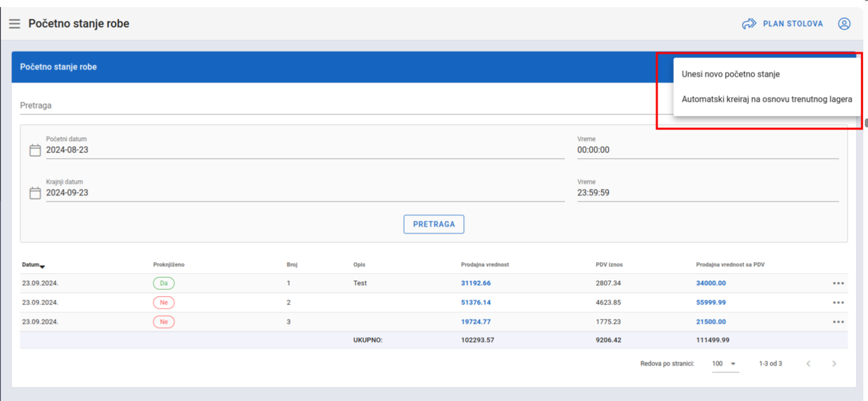
Task: Click PDV amount 2807.34
Action: (608, 283)
